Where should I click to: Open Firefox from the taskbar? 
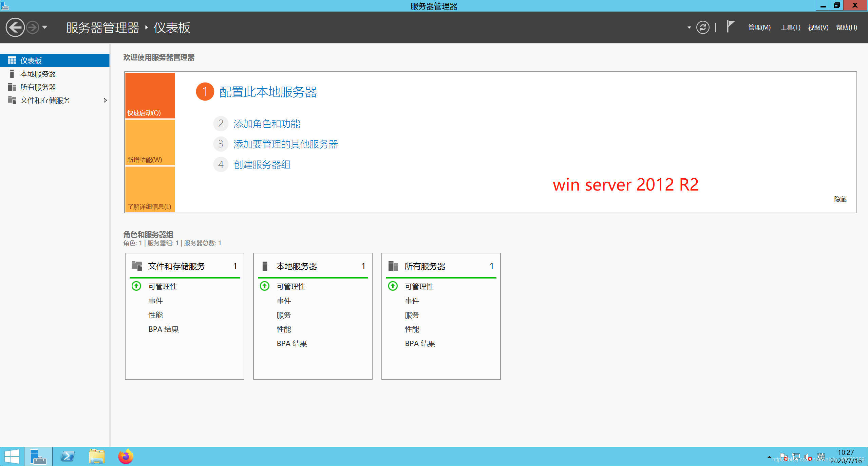point(126,456)
